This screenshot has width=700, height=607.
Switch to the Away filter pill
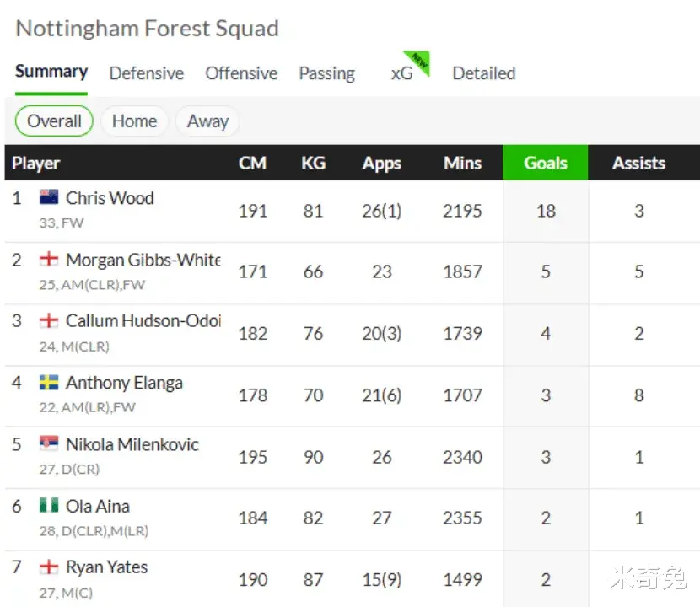(x=207, y=121)
